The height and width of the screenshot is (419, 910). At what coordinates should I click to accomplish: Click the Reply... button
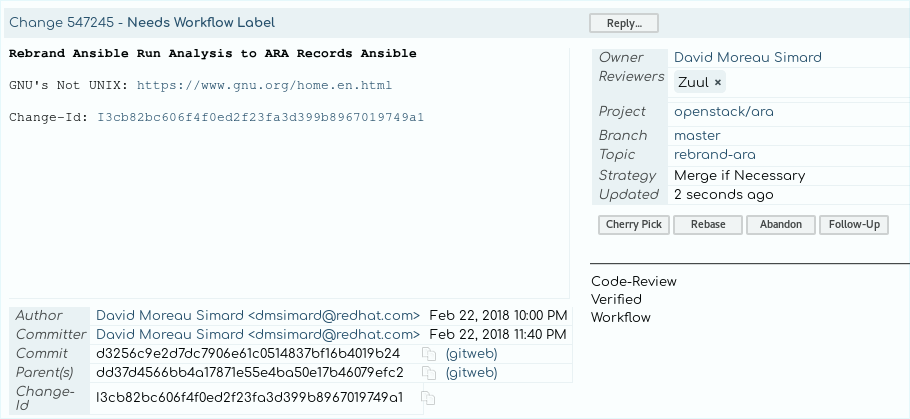(x=624, y=23)
